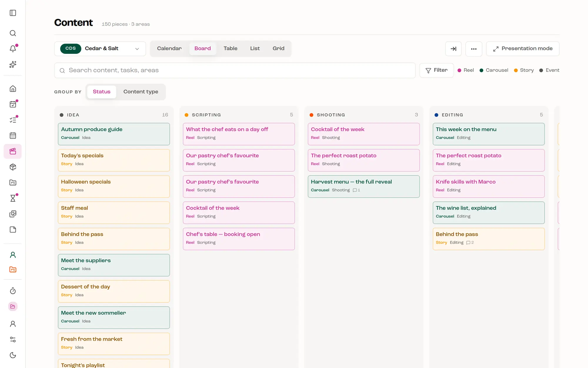The width and height of the screenshot is (588, 368).
Task: Open the sliders settings icon
Action: tap(13, 339)
